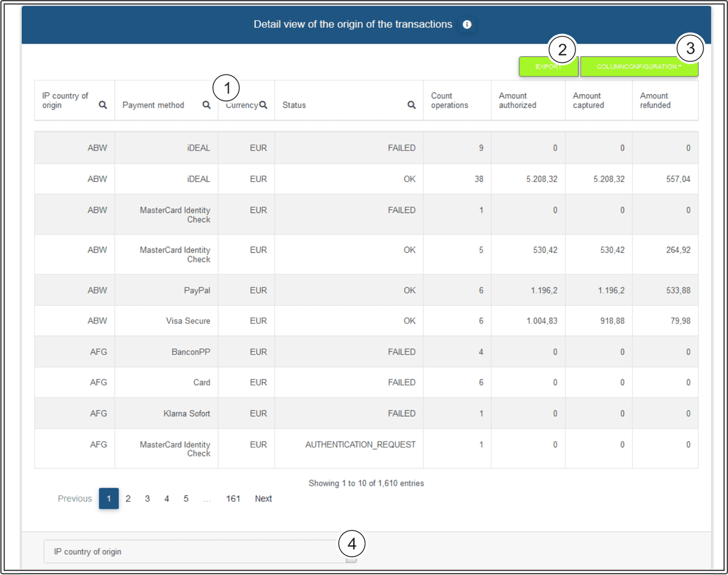The width and height of the screenshot is (728, 575).
Task: Select page 5 in pagination
Action: click(x=186, y=499)
